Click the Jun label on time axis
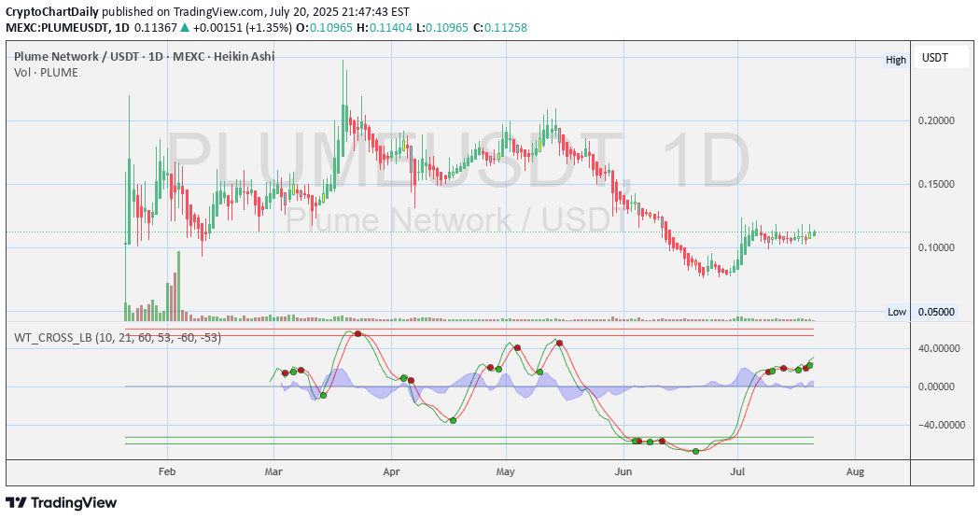This screenshot has width=980, height=520. point(623,471)
